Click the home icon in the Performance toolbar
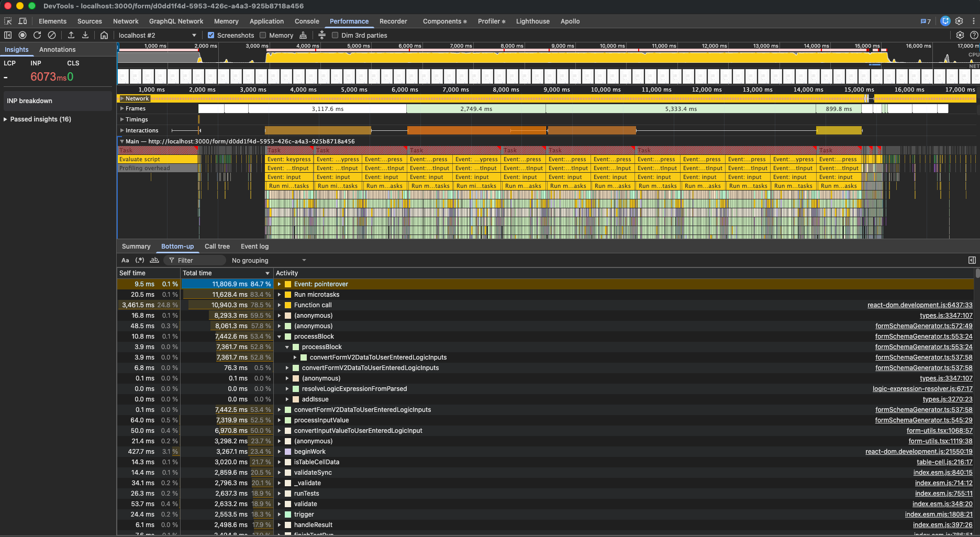Viewport: 980px width, 537px height. click(x=104, y=35)
